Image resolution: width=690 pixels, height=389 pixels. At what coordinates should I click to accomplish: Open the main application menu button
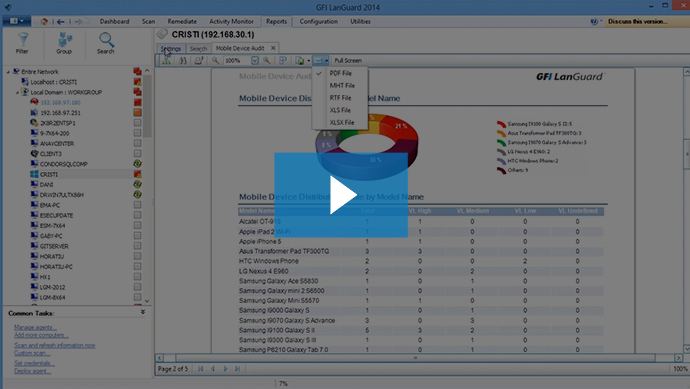tap(16, 21)
